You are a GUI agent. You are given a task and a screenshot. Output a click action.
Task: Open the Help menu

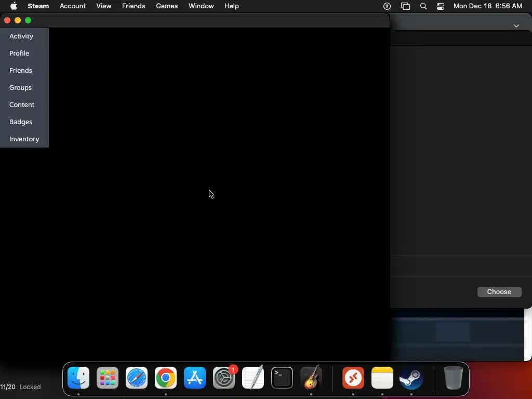[x=231, y=6]
